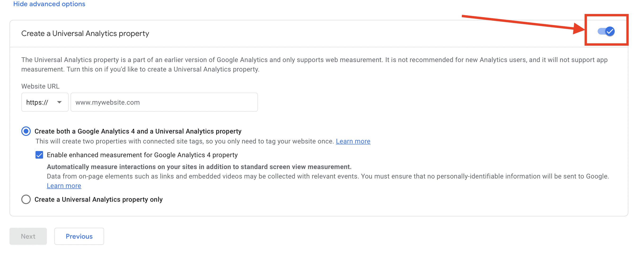Click the 'Automatically measure interactions' bold text
The image size is (644, 259).
click(199, 167)
